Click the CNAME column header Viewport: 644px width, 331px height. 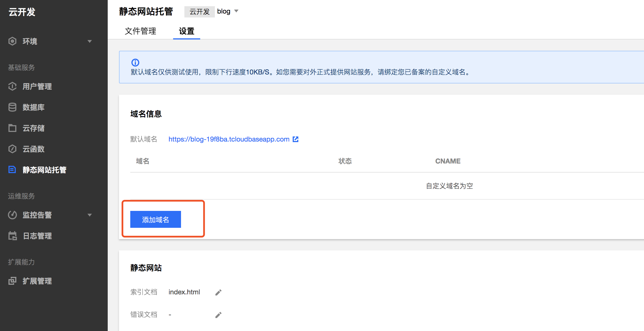pyautogui.click(x=448, y=161)
